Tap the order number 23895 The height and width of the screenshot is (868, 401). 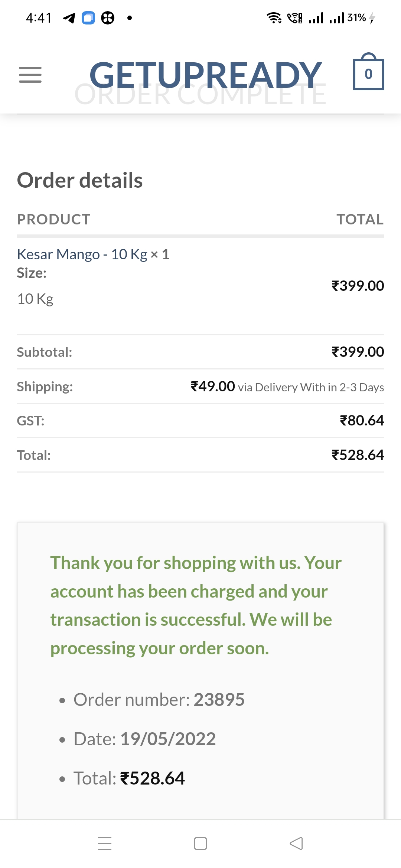click(219, 700)
